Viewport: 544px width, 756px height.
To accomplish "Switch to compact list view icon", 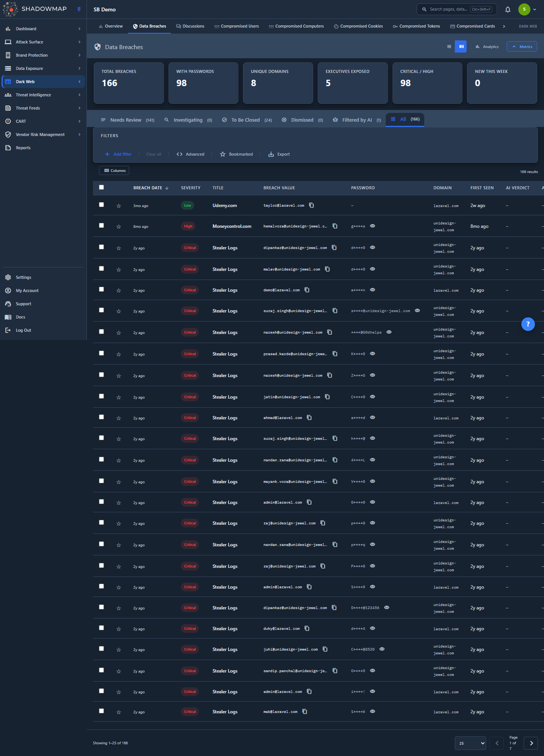I will pyautogui.click(x=449, y=46).
